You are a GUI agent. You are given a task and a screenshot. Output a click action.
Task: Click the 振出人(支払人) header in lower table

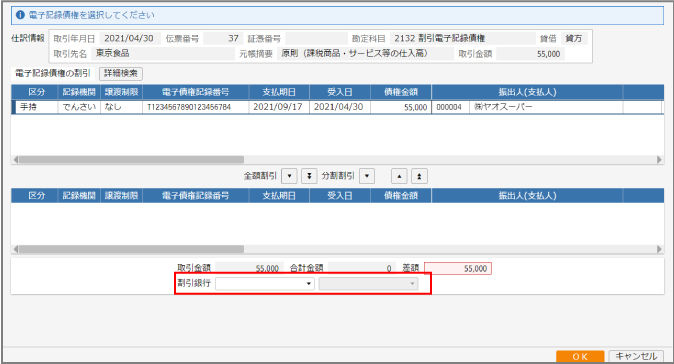pos(527,196)
